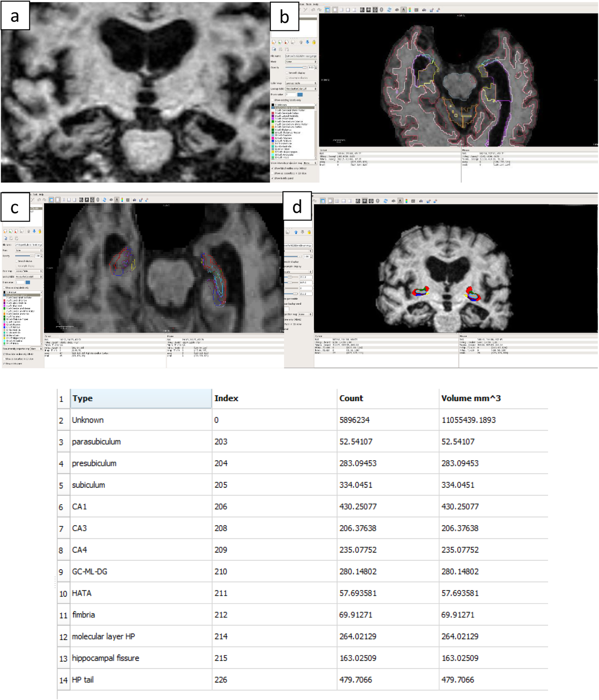The height and width of the screenshot is (700, 599).
Task: Move layer down with blue arrow in panel c
Action: [x=34, y=231]
